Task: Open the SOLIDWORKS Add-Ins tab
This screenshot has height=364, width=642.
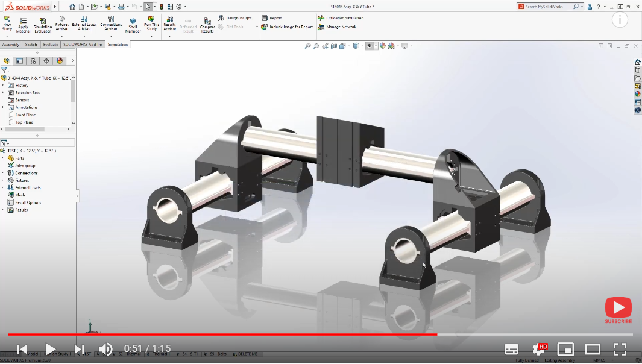Action: pyautogui.click(x=84, y=44)
